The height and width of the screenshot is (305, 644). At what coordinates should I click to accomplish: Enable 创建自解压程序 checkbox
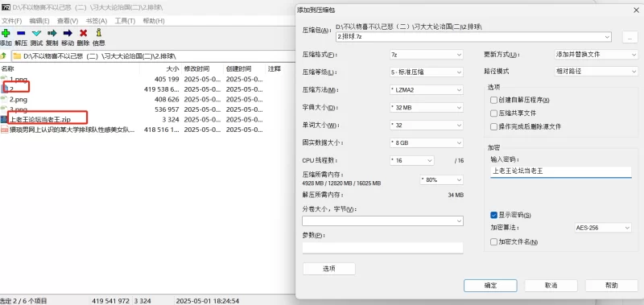point(493,100)
